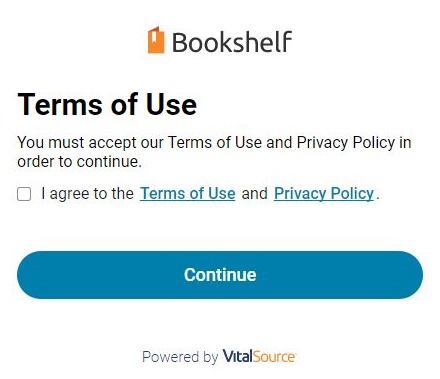Viewport: 440px width, 379px height.
Task: Open the Terms of Use link
Action: [x=188, y=194]
